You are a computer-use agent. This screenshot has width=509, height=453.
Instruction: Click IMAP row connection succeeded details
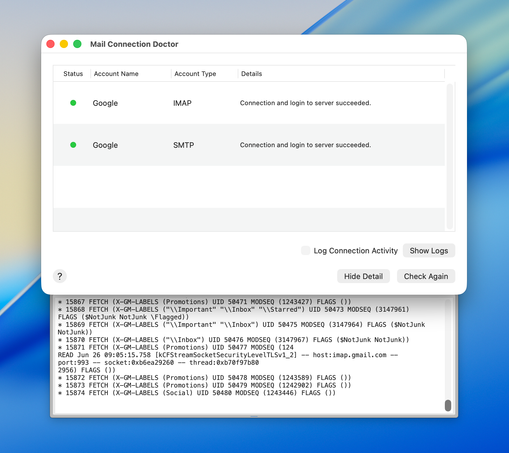[305, 103]
